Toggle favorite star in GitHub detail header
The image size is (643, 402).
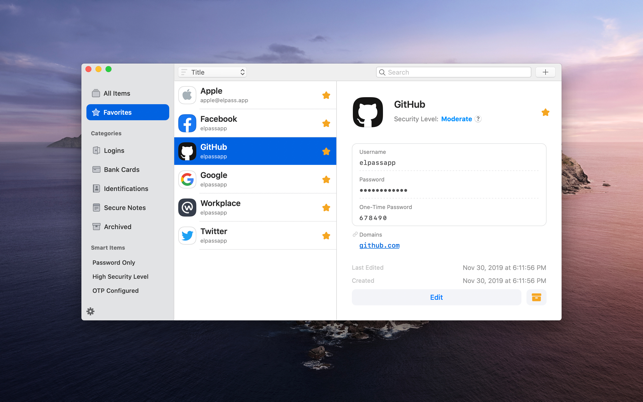tap(545, 112)
